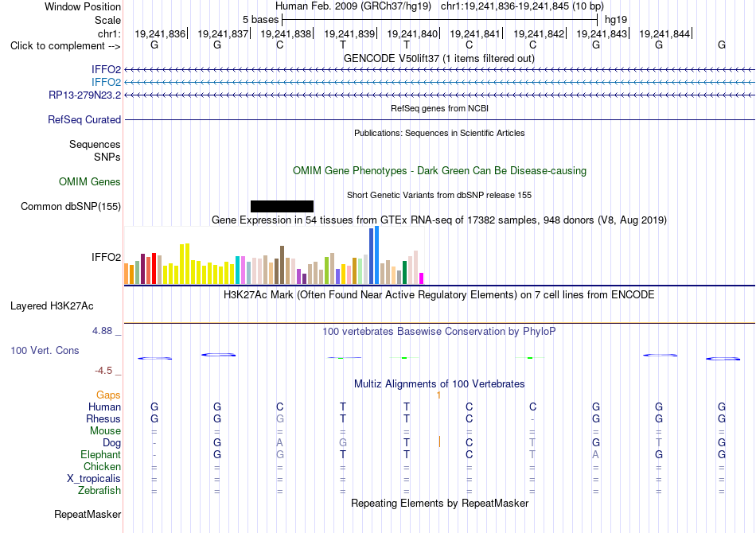
Task: Click the black dbSNP variant item
Action: 282,206
